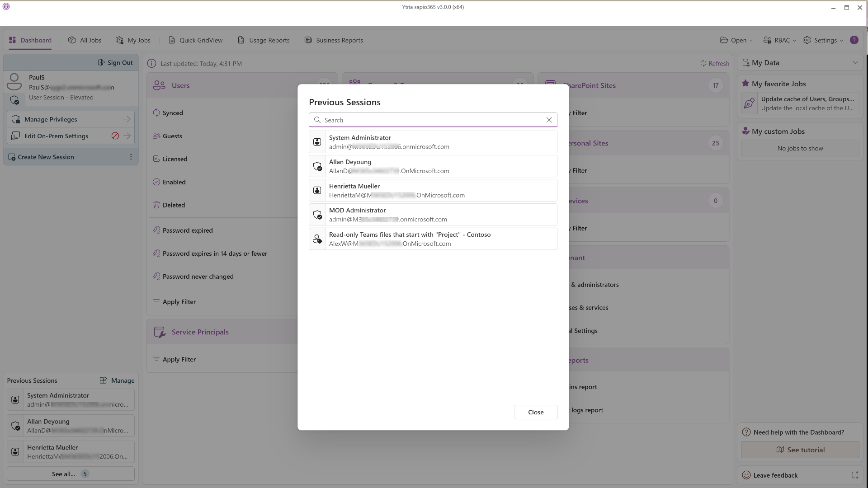This screenshot has height=488, width=868.
Task: Click the Sign Out button
Action: click(115, 63)
